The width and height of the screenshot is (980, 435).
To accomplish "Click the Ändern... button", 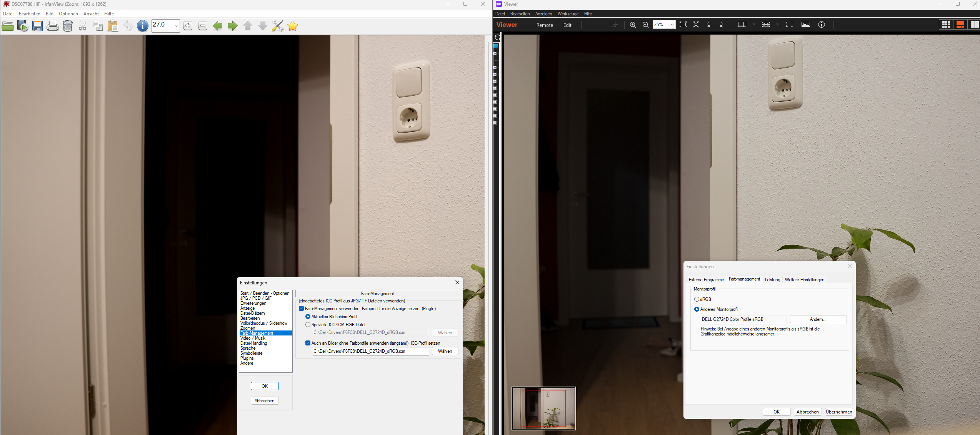I will [x=818, y=319].
